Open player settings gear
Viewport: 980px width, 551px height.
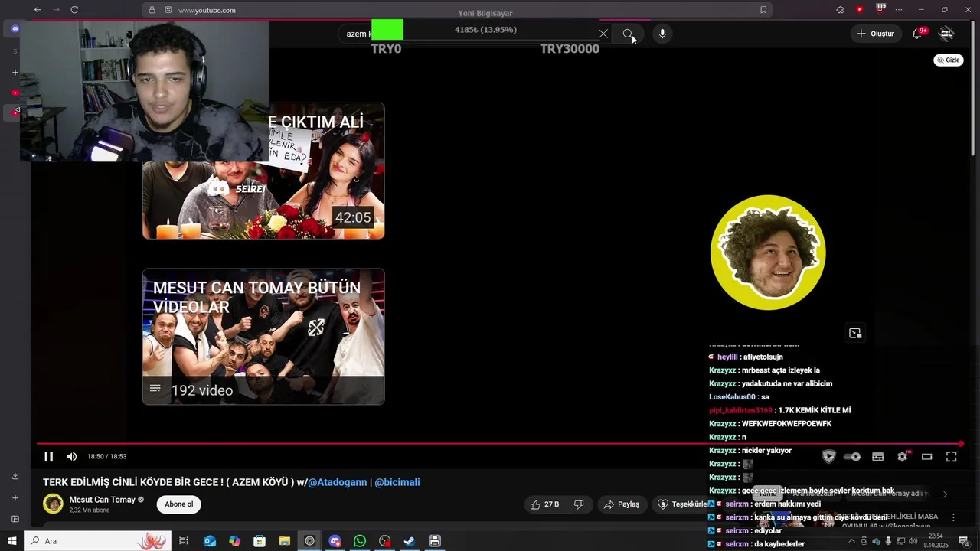tap(903, 457)
